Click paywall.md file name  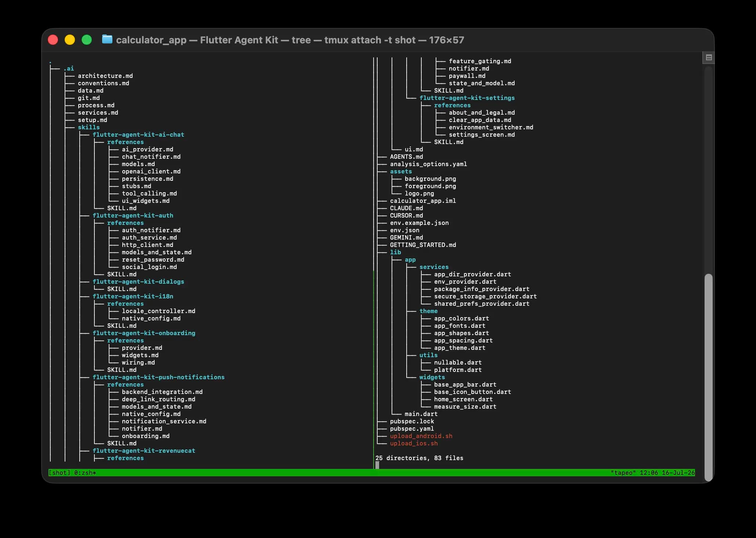(467, 76)
